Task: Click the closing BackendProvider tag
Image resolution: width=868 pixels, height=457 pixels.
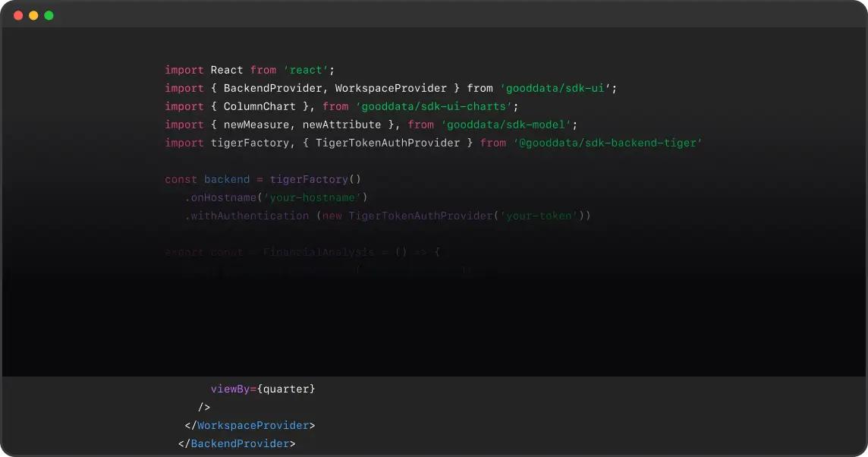Action: [237, 443]
